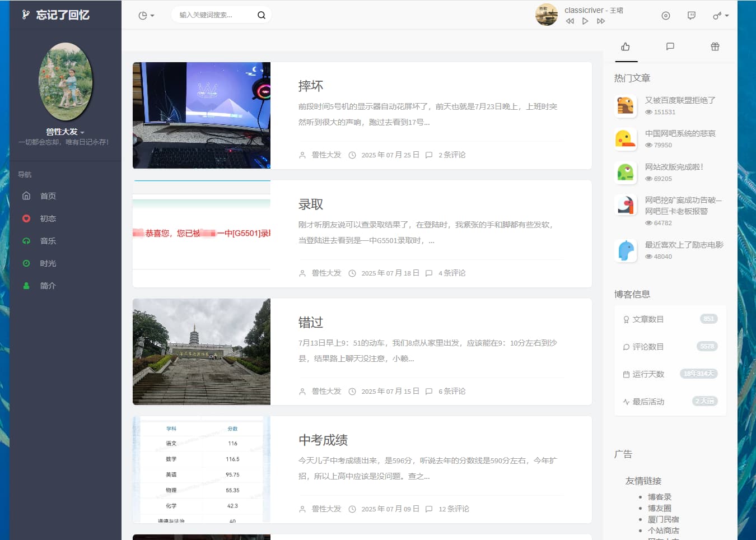Click the rewind icon in the music player
The height and width of the screenshot is (540, 756).
[570, 21]
